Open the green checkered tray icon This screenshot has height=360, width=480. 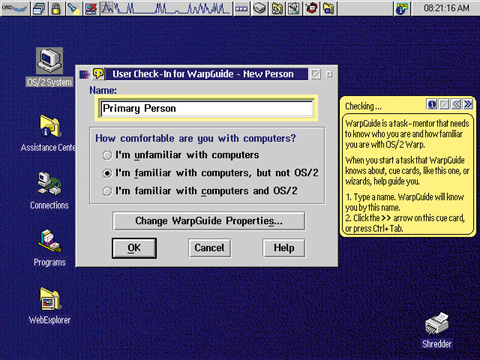(x=294, y=9)
